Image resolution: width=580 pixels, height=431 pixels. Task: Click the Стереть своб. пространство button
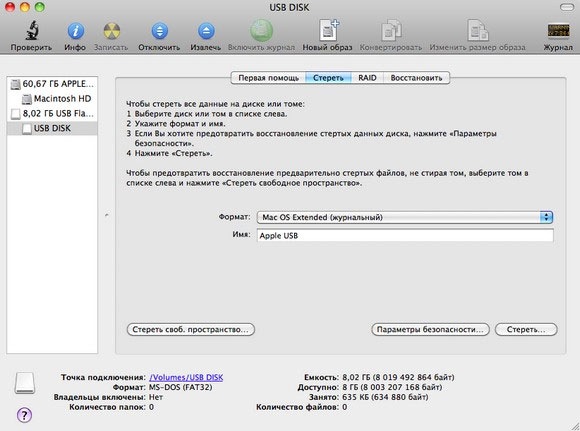pyautogui.click(x=190, y=330)
